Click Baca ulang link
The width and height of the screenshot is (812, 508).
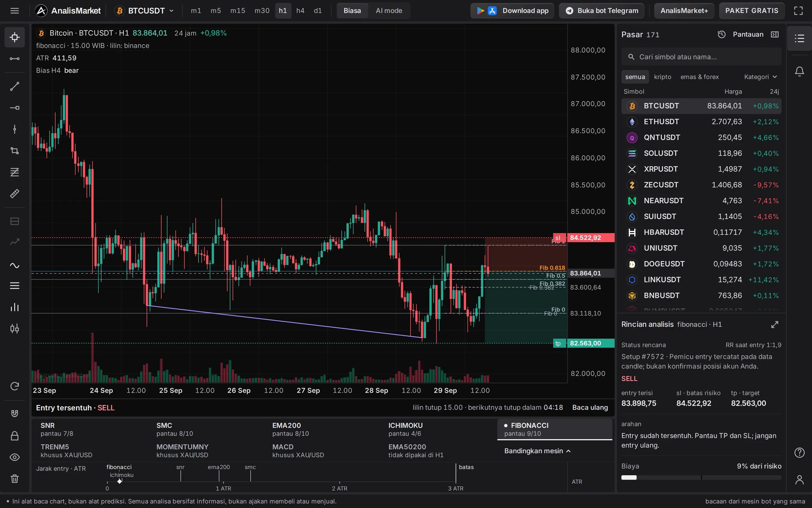click(x=590, y=408)
